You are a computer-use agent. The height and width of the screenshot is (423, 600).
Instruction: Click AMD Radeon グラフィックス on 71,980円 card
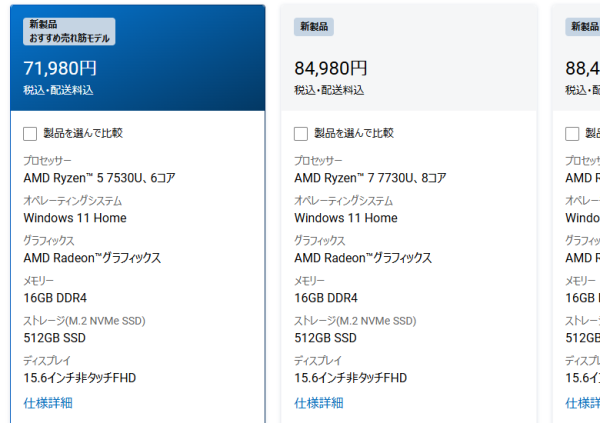pyautogui.click(x=92, y=258)
